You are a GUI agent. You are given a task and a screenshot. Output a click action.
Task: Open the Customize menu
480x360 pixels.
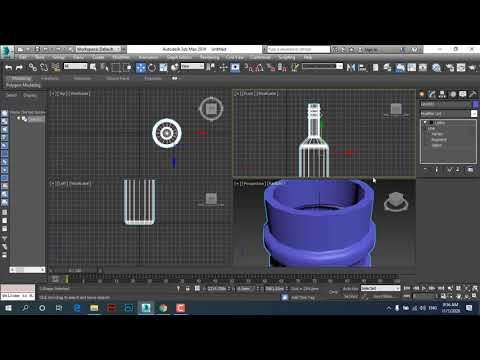[x=260, y=57]
